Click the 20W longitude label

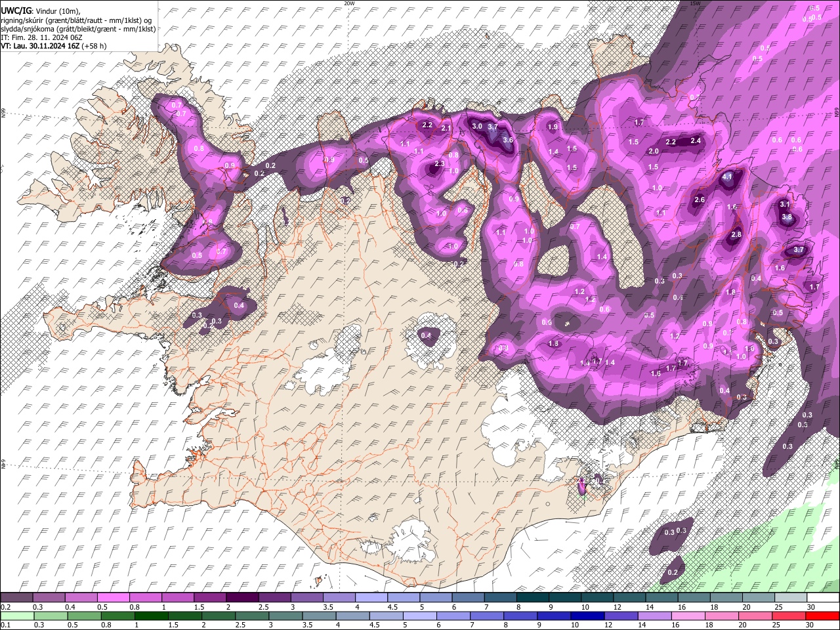coord(349,3)
